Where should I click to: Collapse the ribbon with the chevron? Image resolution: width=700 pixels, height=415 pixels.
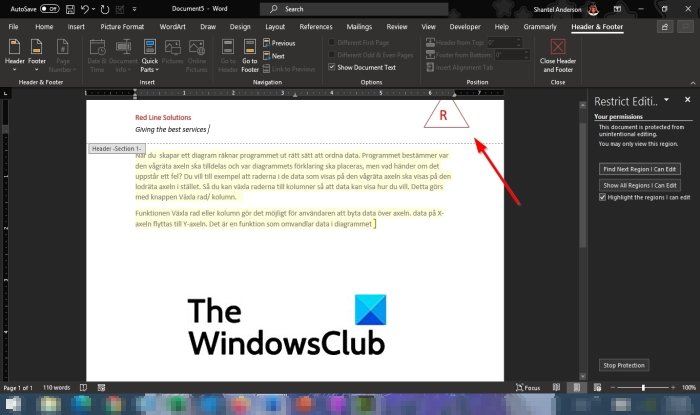[692, 83]
